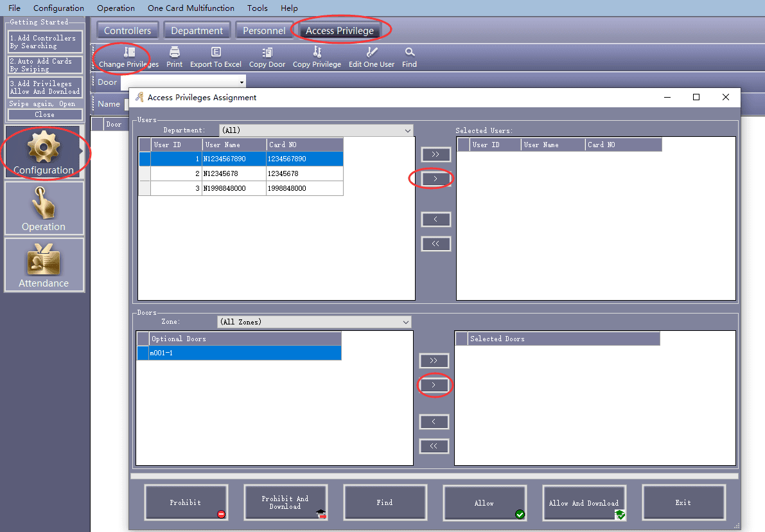
Task: Maximize the Access Privileges Assignment dialog
Action: coord(696,97)
